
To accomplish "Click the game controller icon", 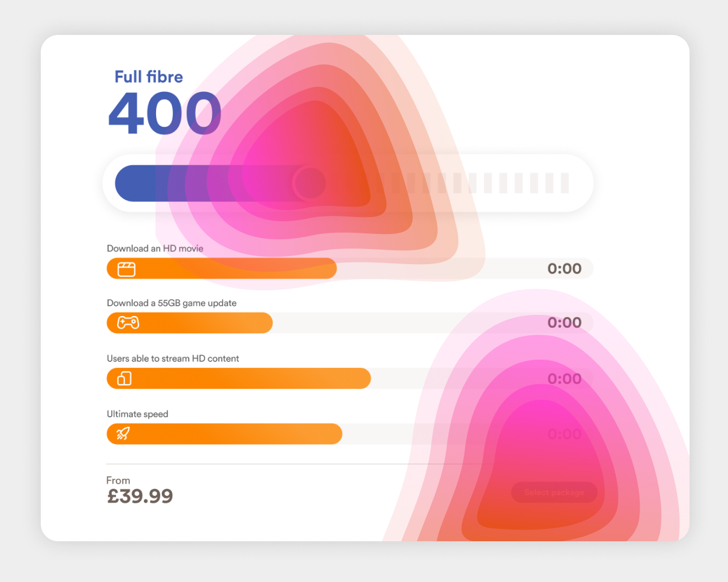I will (128, 322).
